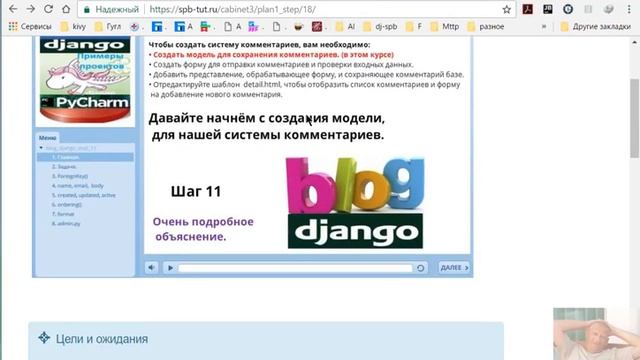Image resolution: width=640 pixels, height=360 pixels.
Task: Open the разное bookmark folder
Action: click(486, 27)
